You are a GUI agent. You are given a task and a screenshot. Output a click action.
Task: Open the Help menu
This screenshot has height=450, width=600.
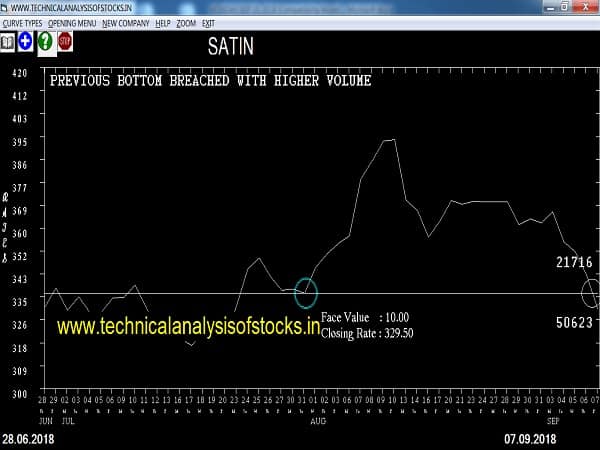[x=163, y=22]
